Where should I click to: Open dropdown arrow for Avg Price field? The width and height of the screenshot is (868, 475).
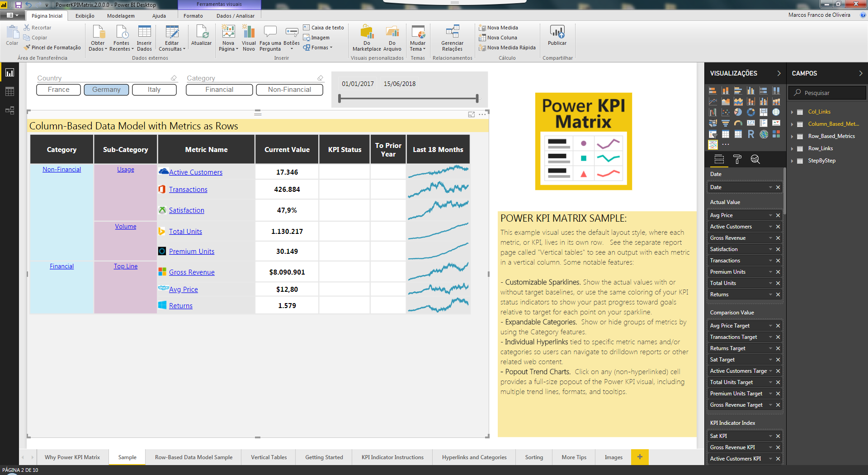pyautogui.click(x=771, y=215)
